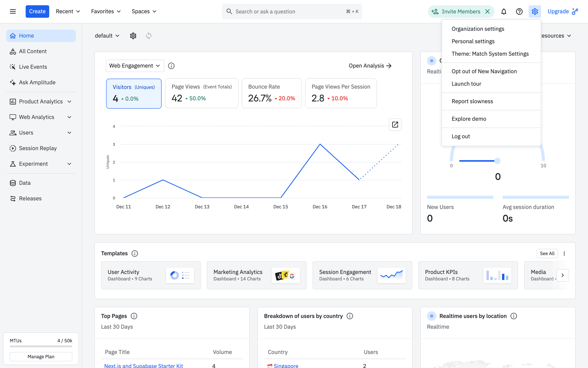Open the default dashboard dropdown
Image resolution: width=588 pixels, height=368 pixels.
coord(107,36)
